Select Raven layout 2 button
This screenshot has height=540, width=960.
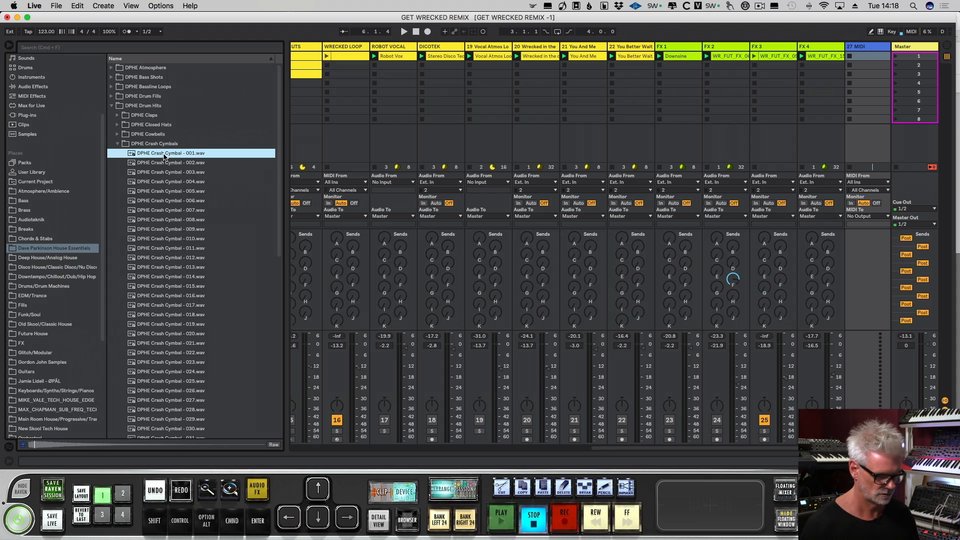click(122, 493)
